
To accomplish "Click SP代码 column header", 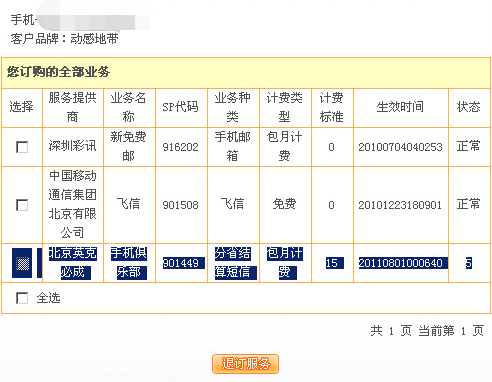I will pos(180,107).
